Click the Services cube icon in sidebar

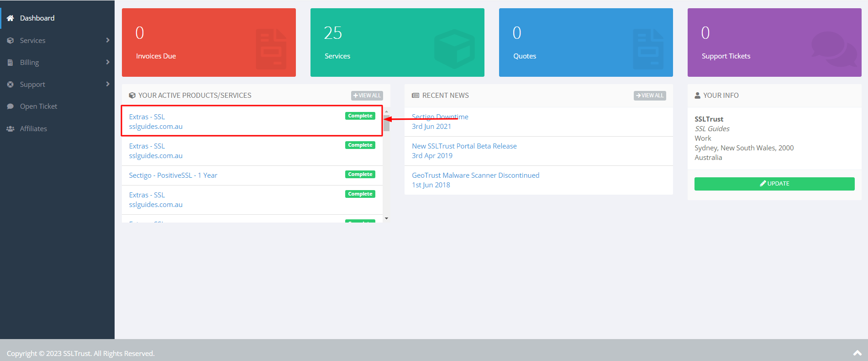[10, 41]
